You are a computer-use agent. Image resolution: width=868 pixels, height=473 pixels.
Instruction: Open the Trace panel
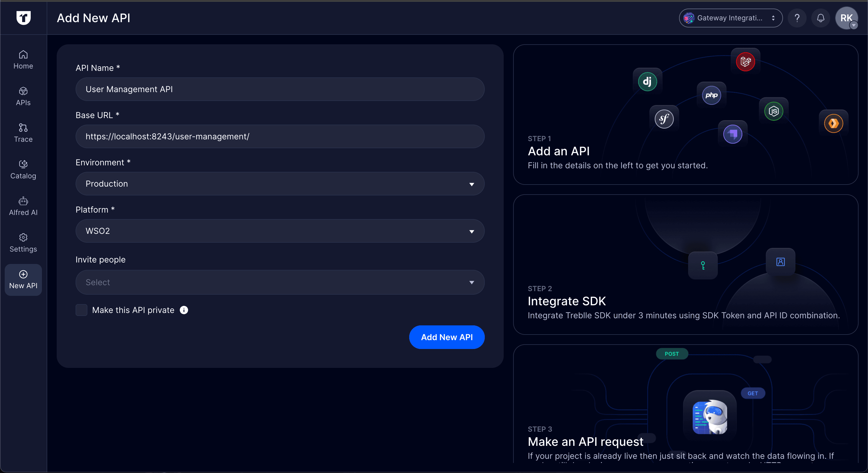coord(23,133)
